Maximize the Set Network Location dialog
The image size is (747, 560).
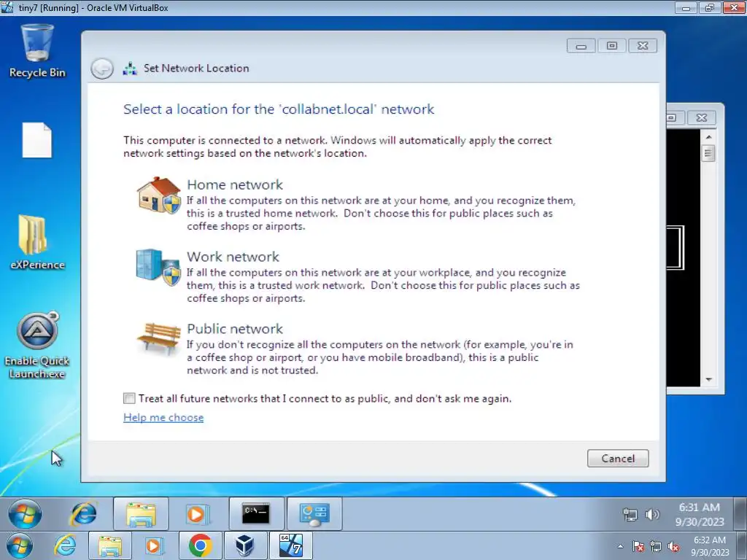(612, 46)
